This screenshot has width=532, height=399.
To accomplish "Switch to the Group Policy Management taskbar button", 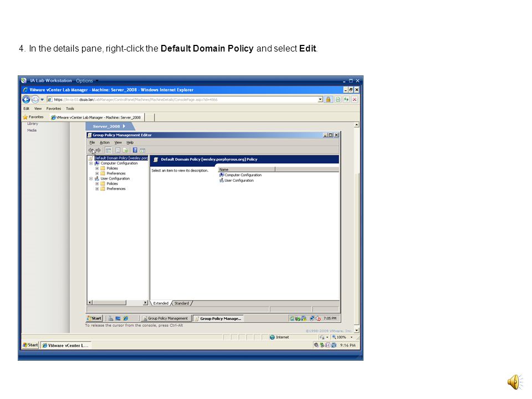I will pos(166,319).
